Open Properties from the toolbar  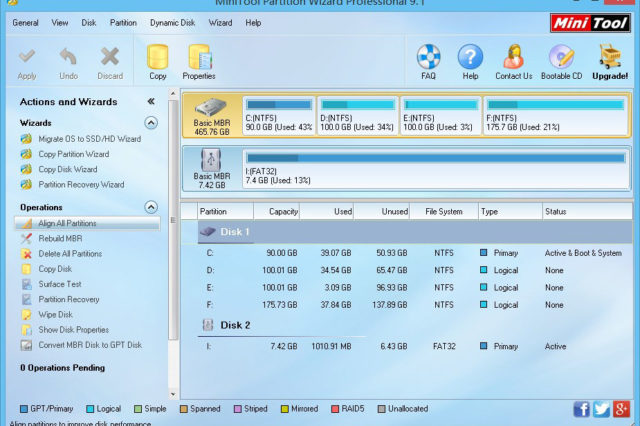(199, 58)
